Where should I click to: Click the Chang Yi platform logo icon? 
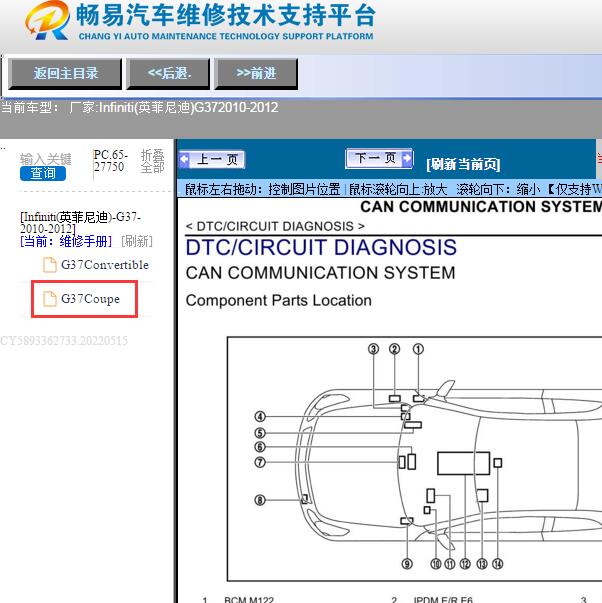click(x=47, y=20)
